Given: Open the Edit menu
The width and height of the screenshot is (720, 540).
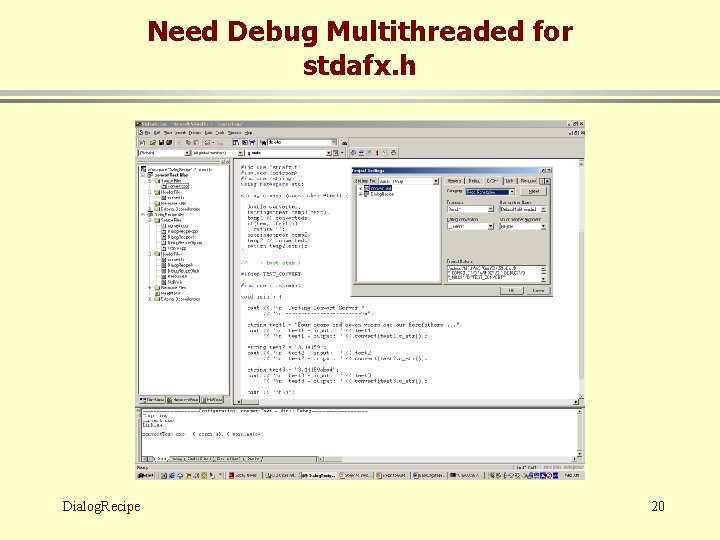Looking at the screenshot, I should pos(157,133).
